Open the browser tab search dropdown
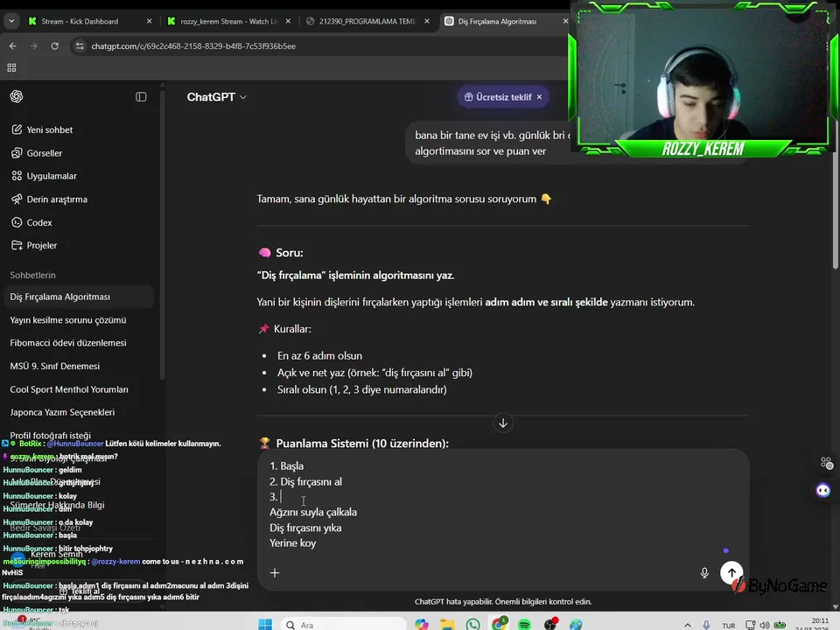This screenshot has width=840, height=630. (11, 21)
